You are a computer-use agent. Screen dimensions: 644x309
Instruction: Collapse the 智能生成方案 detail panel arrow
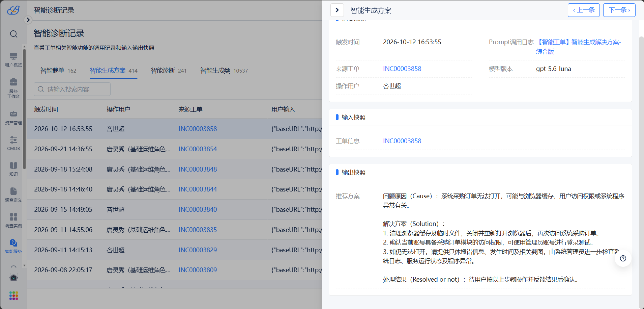337,10
